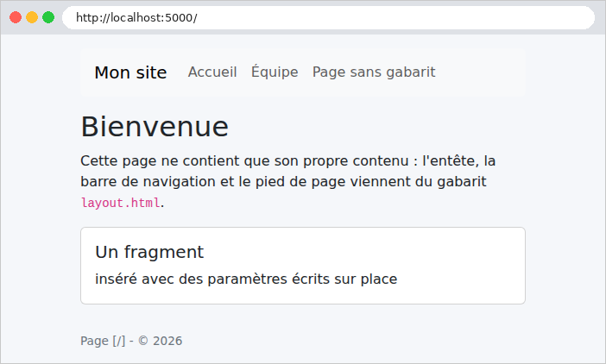Go to the Accueil page

[212, 72]
